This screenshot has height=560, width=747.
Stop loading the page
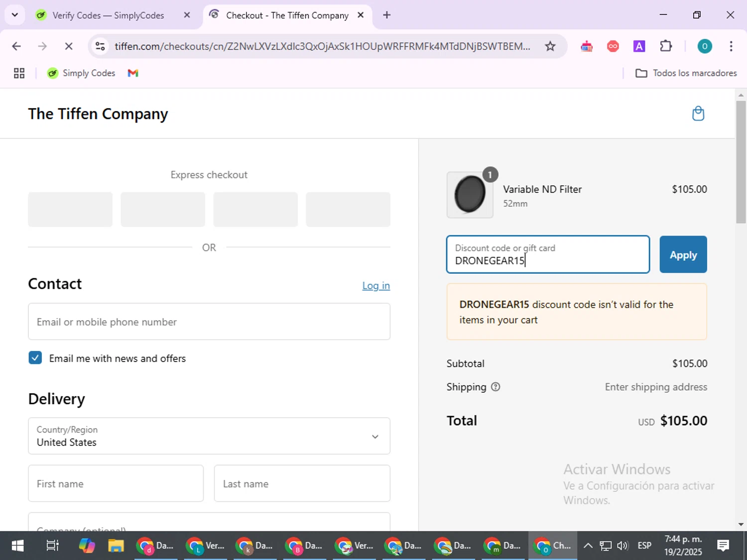(x=69, y=46)
